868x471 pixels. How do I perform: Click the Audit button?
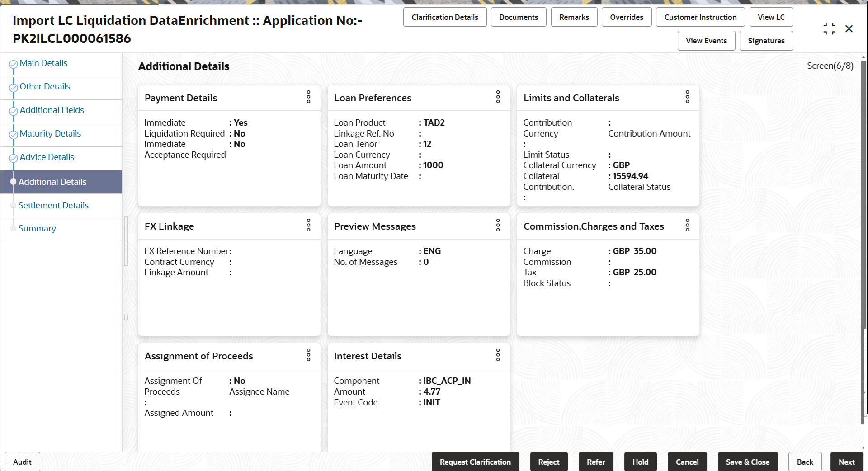click(x=22, y=462)
